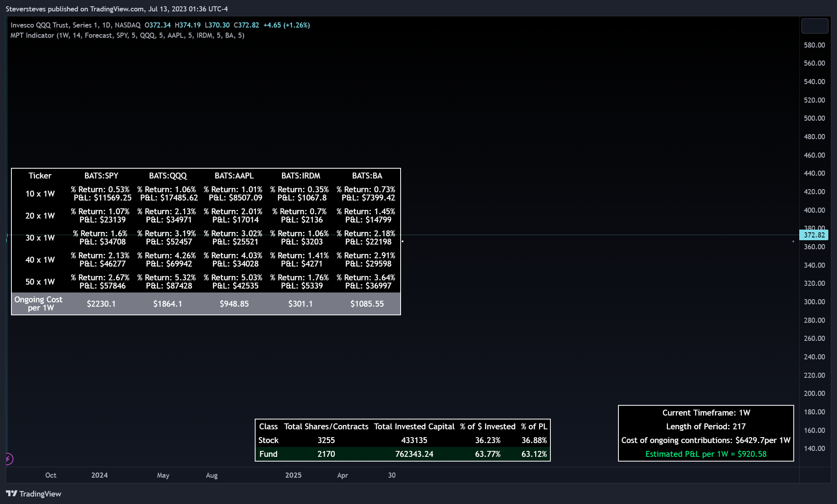837x504 pixels.
Task: Click the QQQ ongoing cost $1864.1
Action: click(168, 304)
